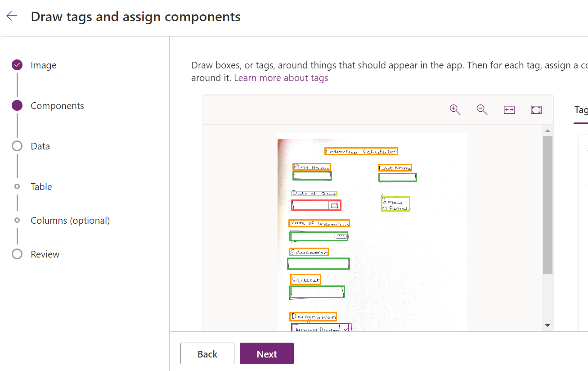The image size is (588, 371).
Task: Open Learn more about tags
Action: point(281,77)
